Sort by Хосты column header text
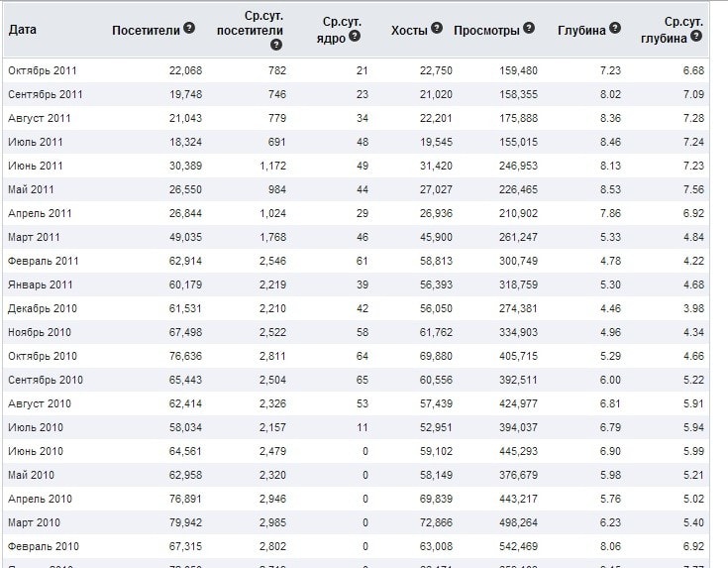 click(x=409, y=30)
